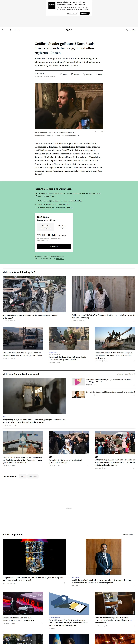Open 'Alle Artikel zum Thema' arrow link
This screenshot has width=138, height=644.
click(126, 374)
